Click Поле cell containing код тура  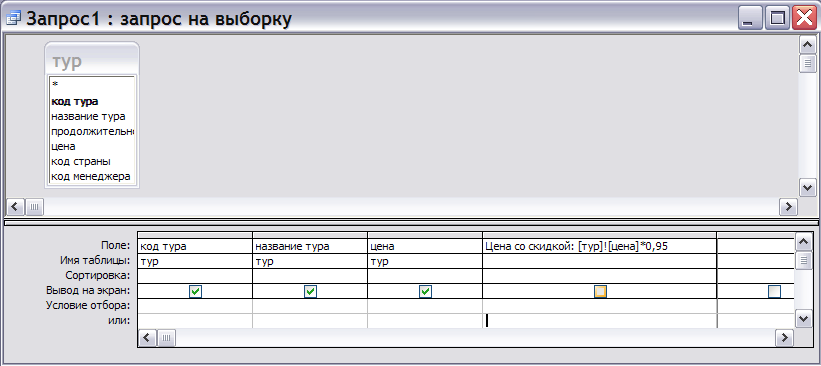tap(195, 246)
